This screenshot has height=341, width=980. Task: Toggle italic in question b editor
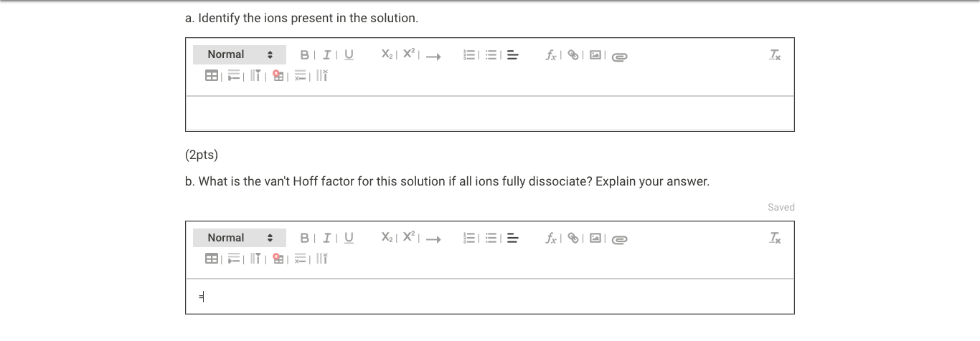pyautogui.click(x=326, y=239)
